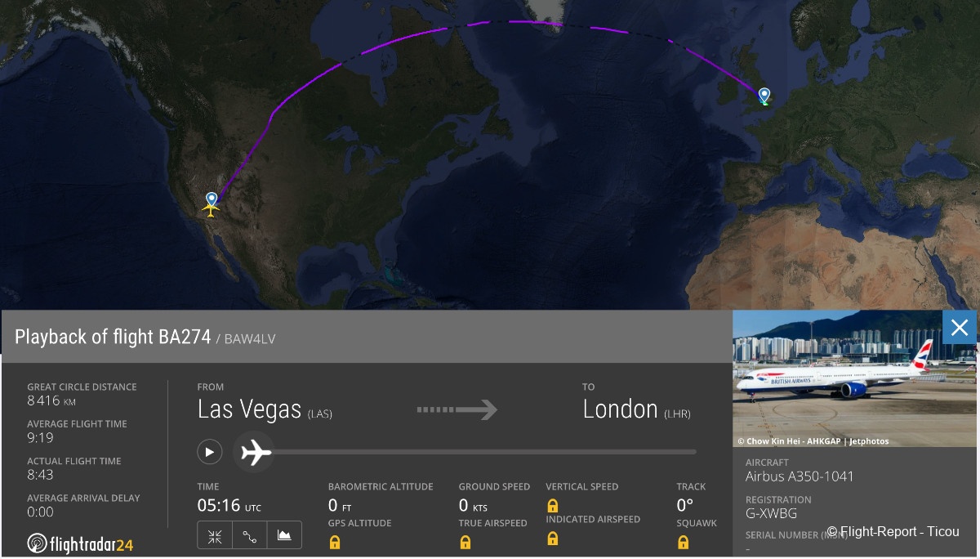This screenshot has height=559, width=980.
Task: Unlock the Indicated Airspeed padlock
Action: (554, 538)
